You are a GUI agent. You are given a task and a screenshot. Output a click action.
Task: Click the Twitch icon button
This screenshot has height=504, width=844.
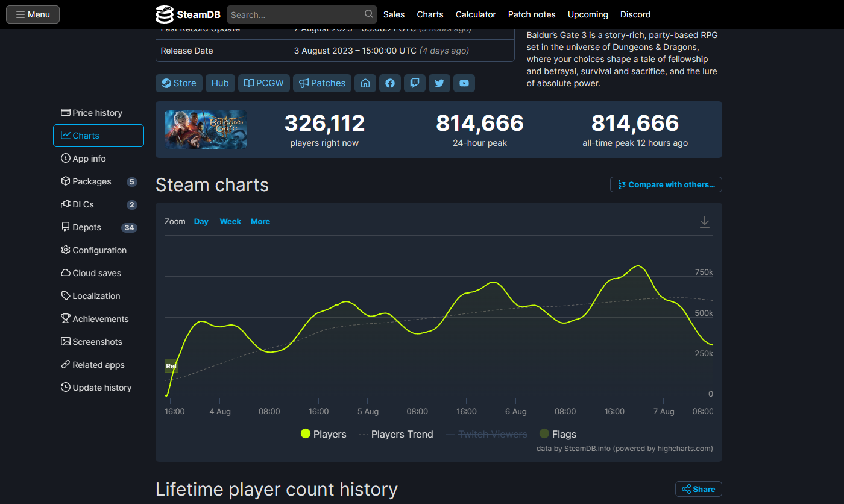tap(415, 83)
